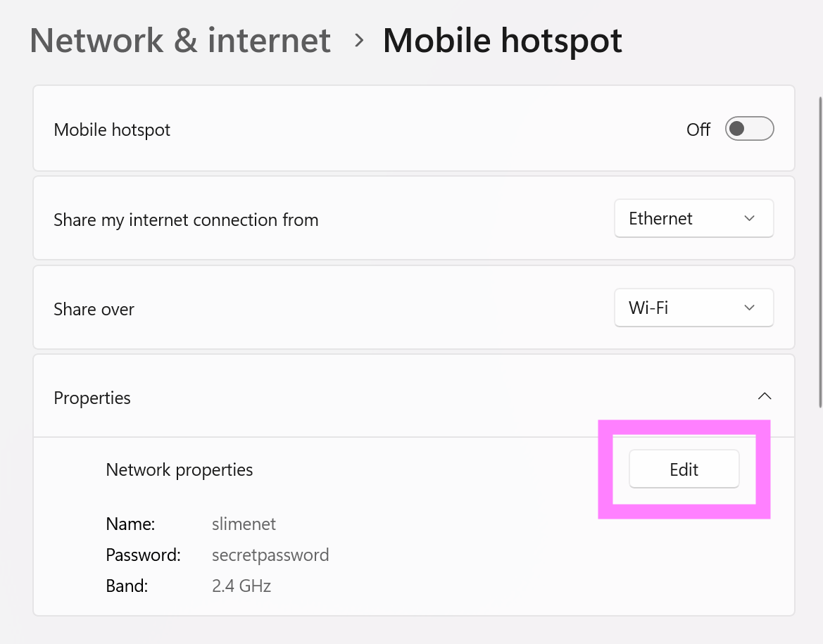The height and width of the screenshot is (644, 823).
Task: Click the password value secretpassword
Action: click(x=270, y=555)
